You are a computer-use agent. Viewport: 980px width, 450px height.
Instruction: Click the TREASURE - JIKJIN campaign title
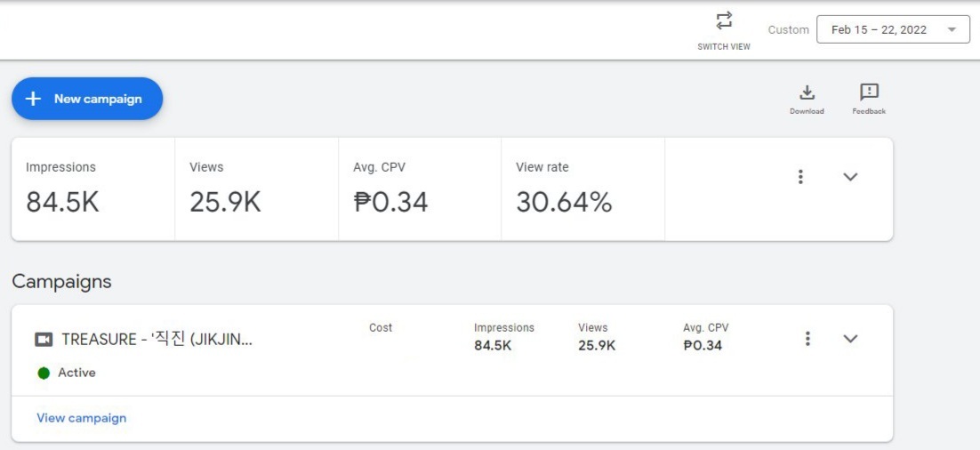coord(157,340)
